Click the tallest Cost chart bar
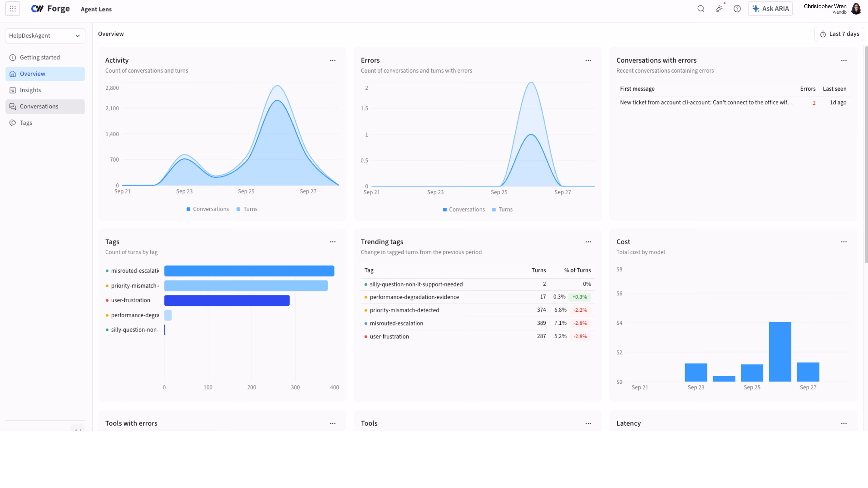This screenshot has height=488, width=868. tap(780, 352)
